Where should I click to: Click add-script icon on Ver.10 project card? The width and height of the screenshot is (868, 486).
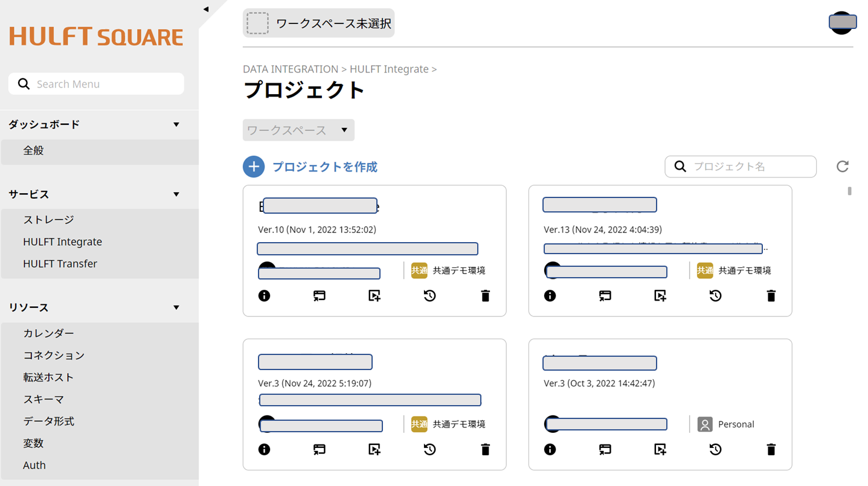(375, 296)
